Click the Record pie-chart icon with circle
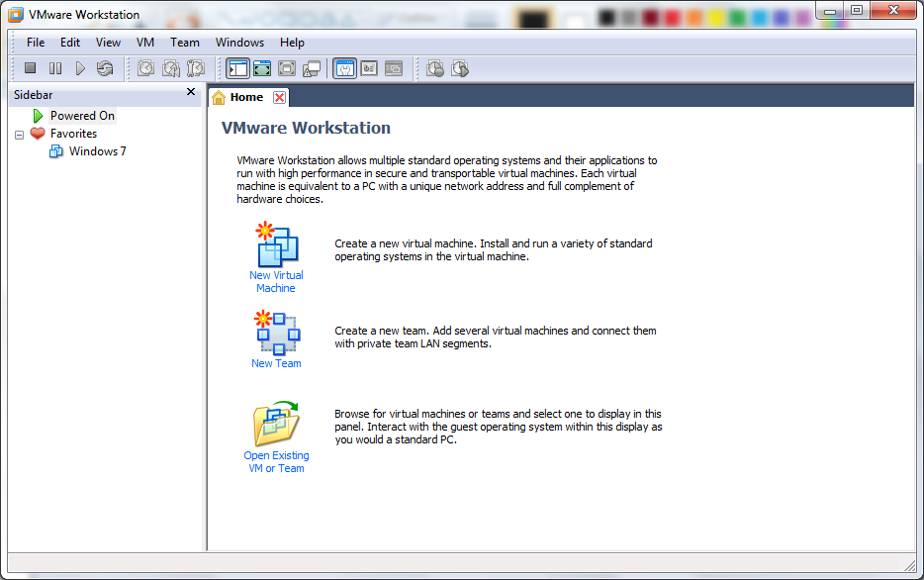Image resolution: width=924 pixels, height=580 pixels. [435, 69]
